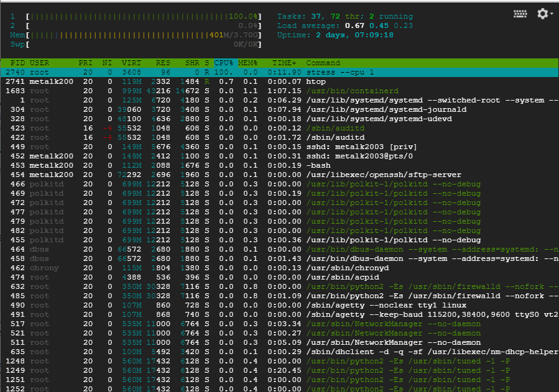
Task: Sort by the VIRT column header
Action: point(131,63)
